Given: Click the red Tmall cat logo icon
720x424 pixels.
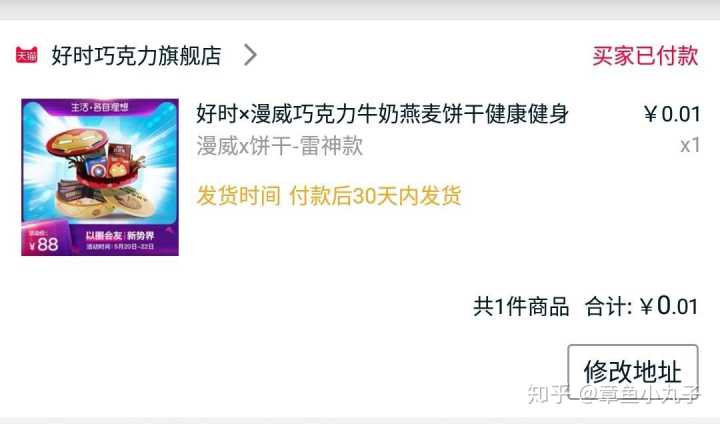Looking at the screenshot, I should (27, 55).
